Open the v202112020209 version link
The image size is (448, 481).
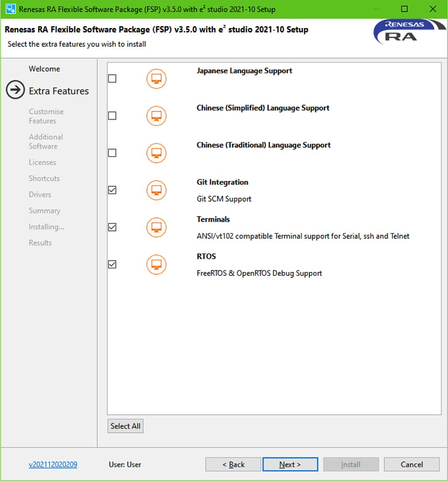(x=52, y=464)
